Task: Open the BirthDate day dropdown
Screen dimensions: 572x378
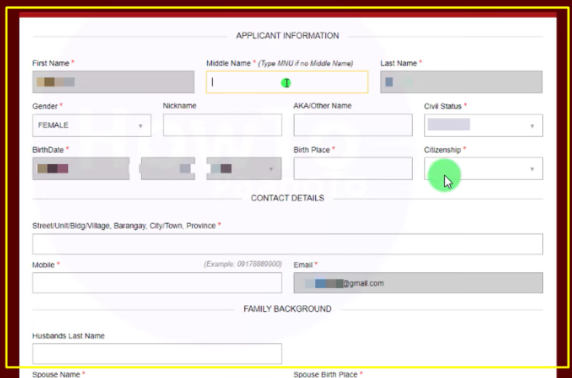Action: pyautogui.click(x=168, y=168)
